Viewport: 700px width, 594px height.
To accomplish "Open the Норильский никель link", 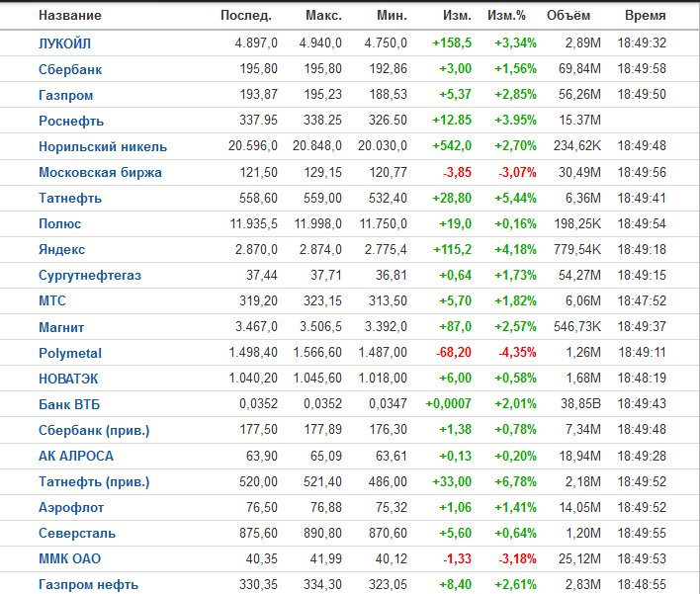I will pyautogui.click(x=103, y=146).
